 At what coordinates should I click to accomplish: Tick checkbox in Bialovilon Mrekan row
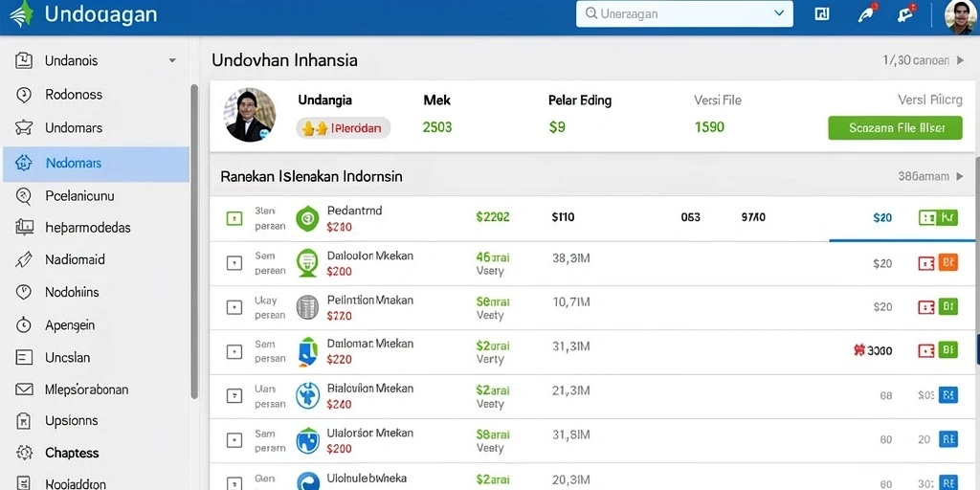(234, 395)
